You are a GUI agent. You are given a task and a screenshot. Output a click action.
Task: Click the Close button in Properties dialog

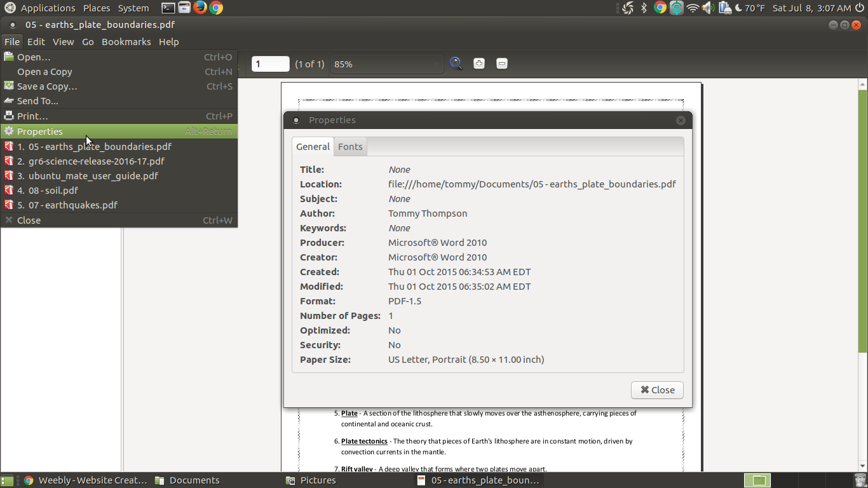click(657, 390)
